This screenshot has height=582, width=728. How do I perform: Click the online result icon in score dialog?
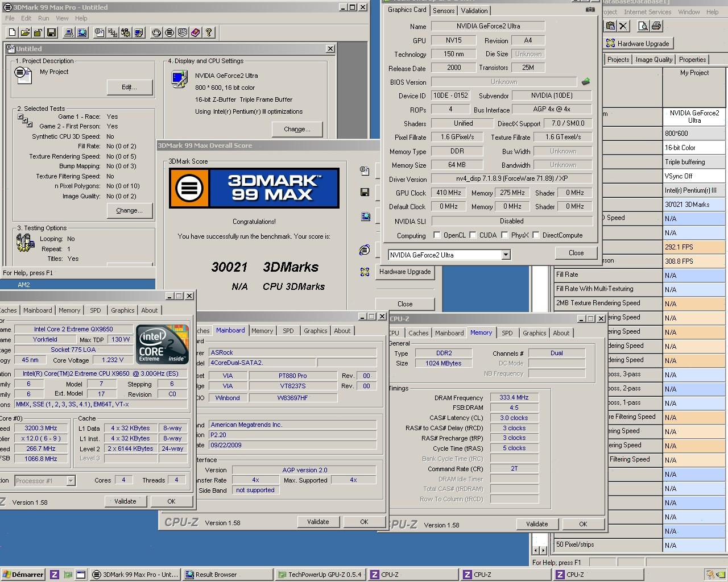[x=365, y=250]
